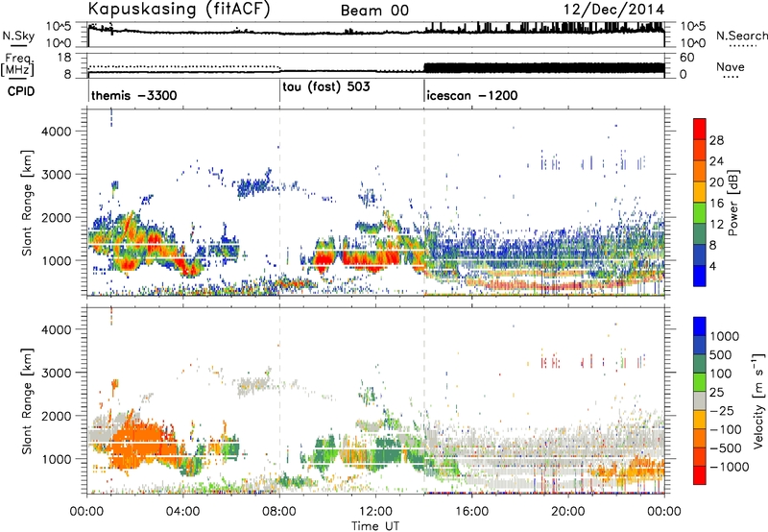Select the '20:00' time axis label
The image size is (768, 532).
click(567, 512)
